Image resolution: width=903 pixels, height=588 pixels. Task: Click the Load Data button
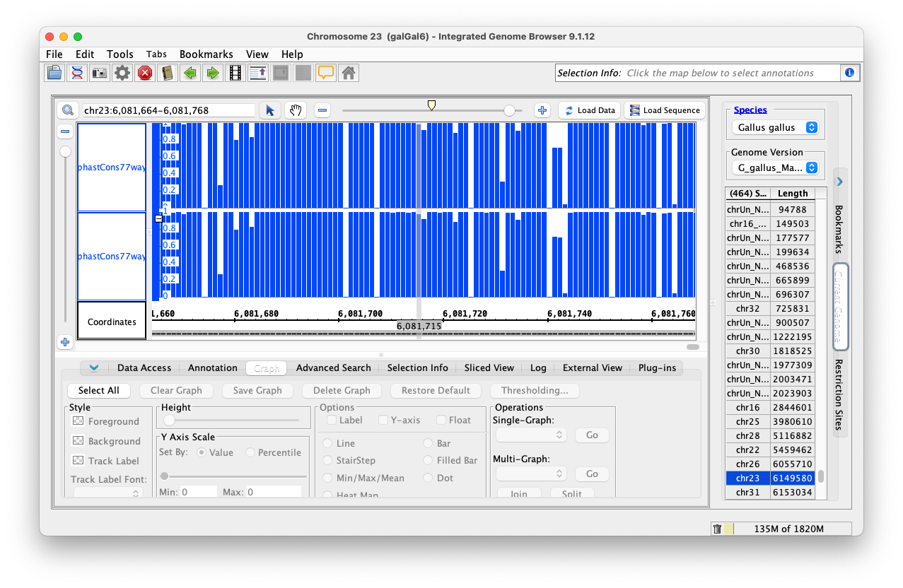[x=589, y=110]
